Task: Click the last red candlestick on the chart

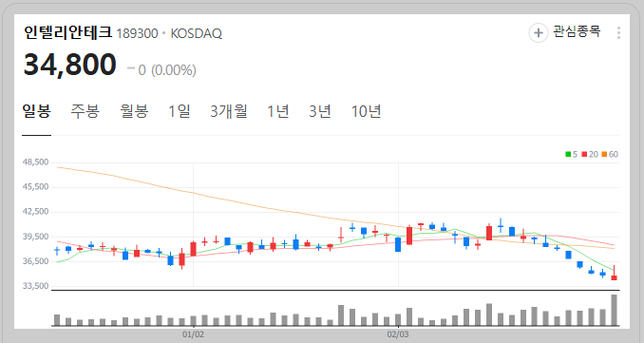Action: pyautogui.click(x=614, y=276)
